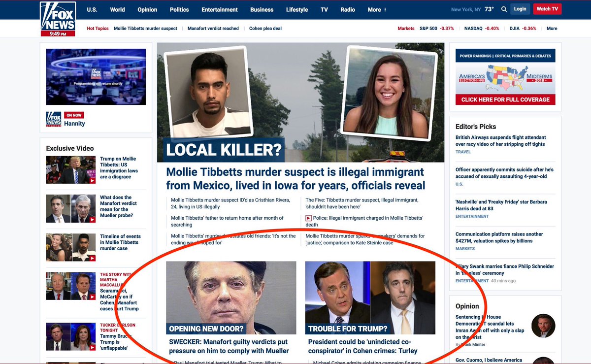Open the World section
Viewport: 591px width, 364px height.
pos(117,9)
